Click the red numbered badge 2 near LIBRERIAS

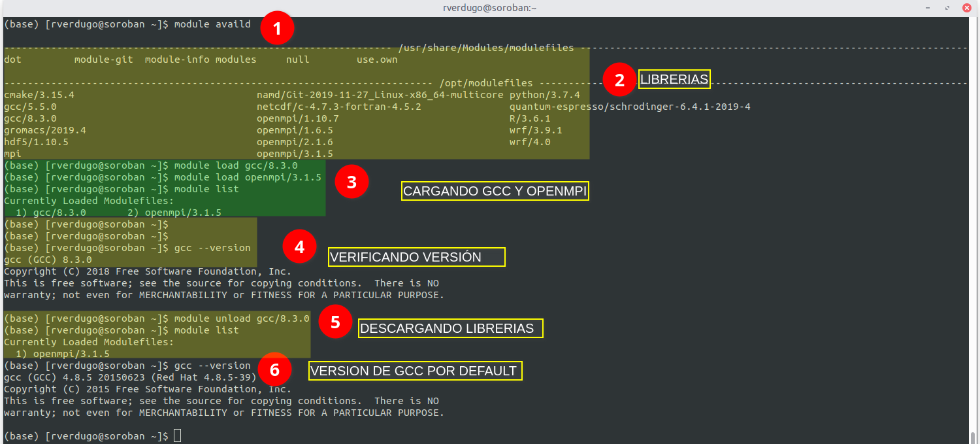click(x=619, y=80)
